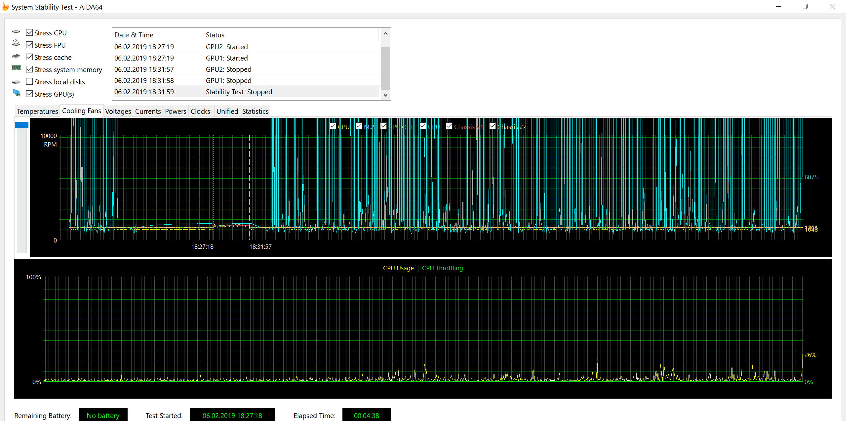Uncheck the Stress GPU(s) checkbox
Viewport: 868px width, 436px height.
(x=29, y=94)
